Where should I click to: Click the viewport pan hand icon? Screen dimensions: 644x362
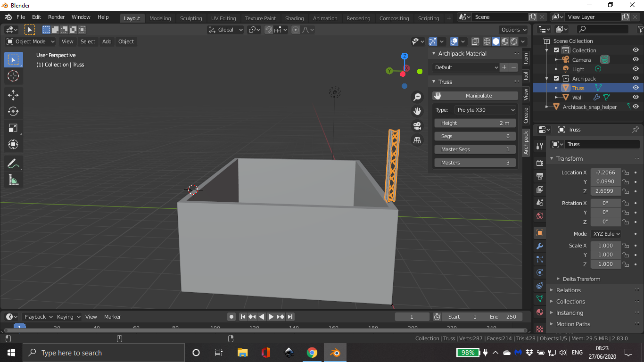[x=417, y=111]
